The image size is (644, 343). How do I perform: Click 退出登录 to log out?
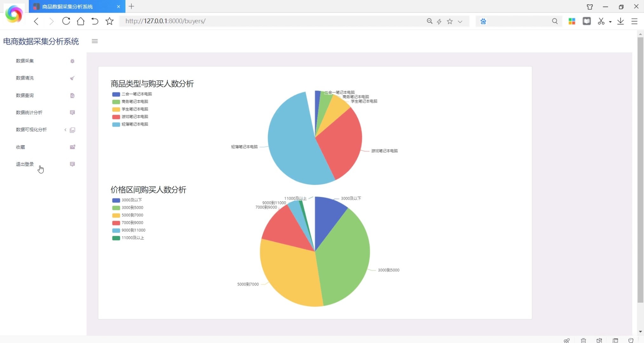tap(25, 164)
